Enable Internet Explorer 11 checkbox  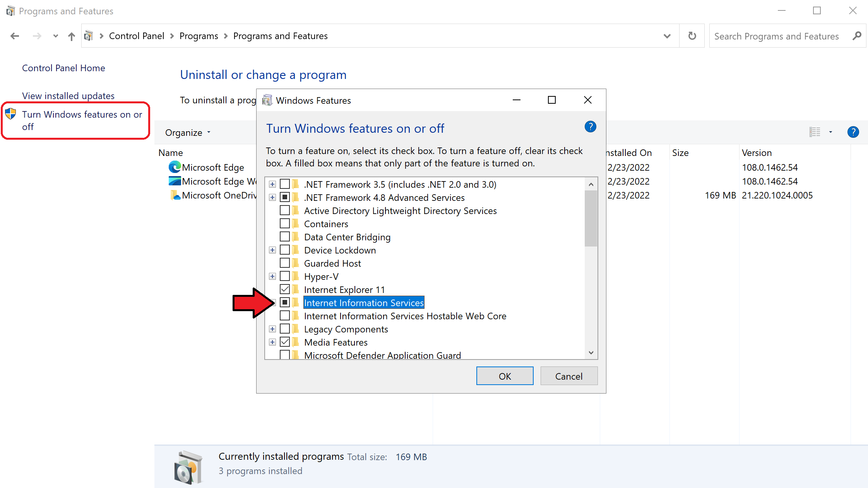[284, 289]
